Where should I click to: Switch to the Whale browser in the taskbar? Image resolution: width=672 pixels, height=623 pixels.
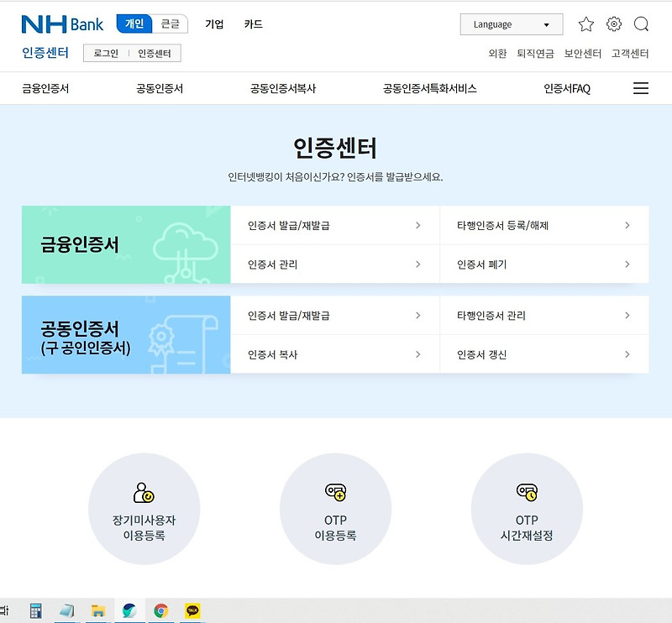(129, 610)
